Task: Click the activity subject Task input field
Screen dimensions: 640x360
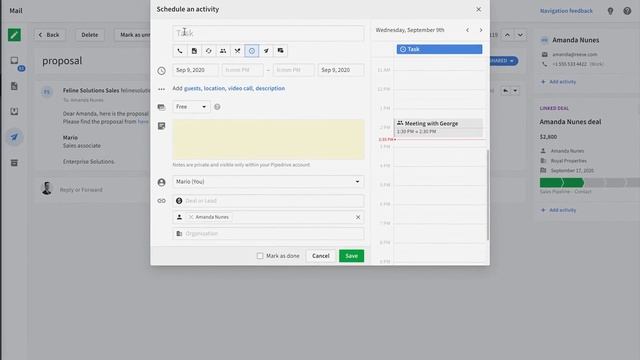Action: click(x=268, y=33)
